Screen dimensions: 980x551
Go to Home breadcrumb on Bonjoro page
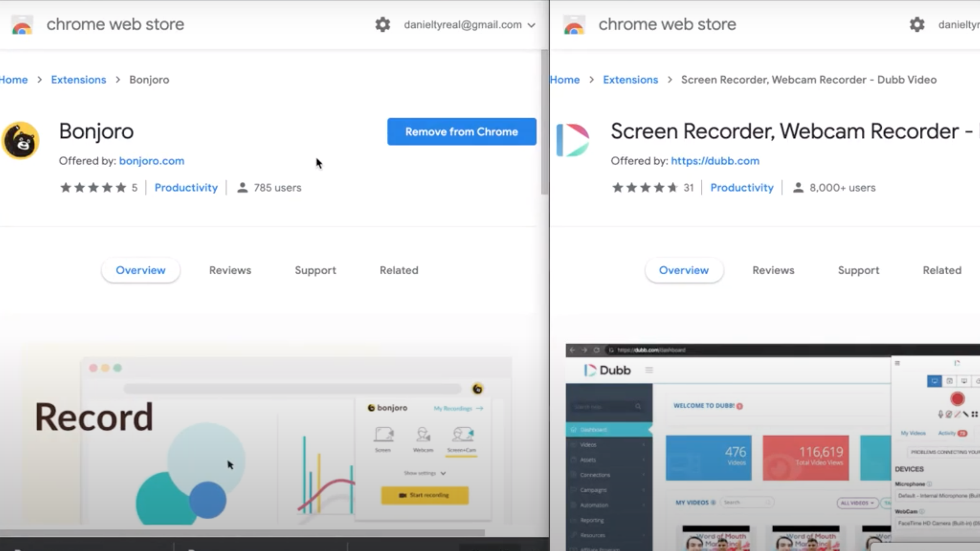(x=14, y=80)
